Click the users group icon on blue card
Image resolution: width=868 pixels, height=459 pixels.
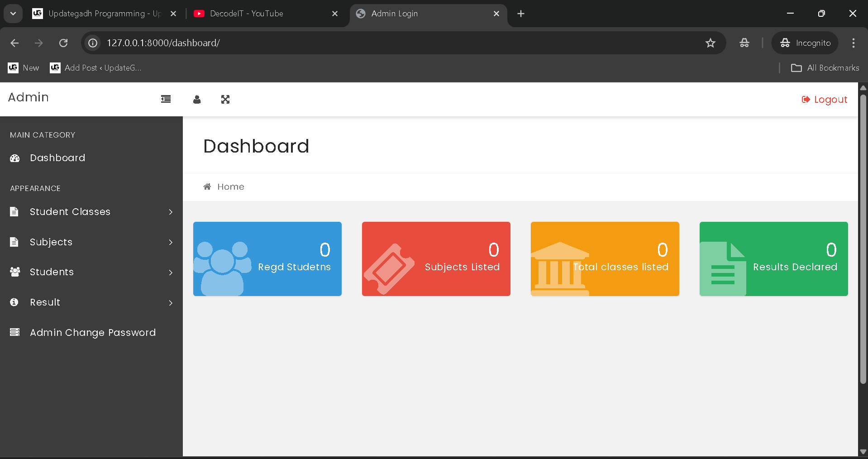coord(222,268)
